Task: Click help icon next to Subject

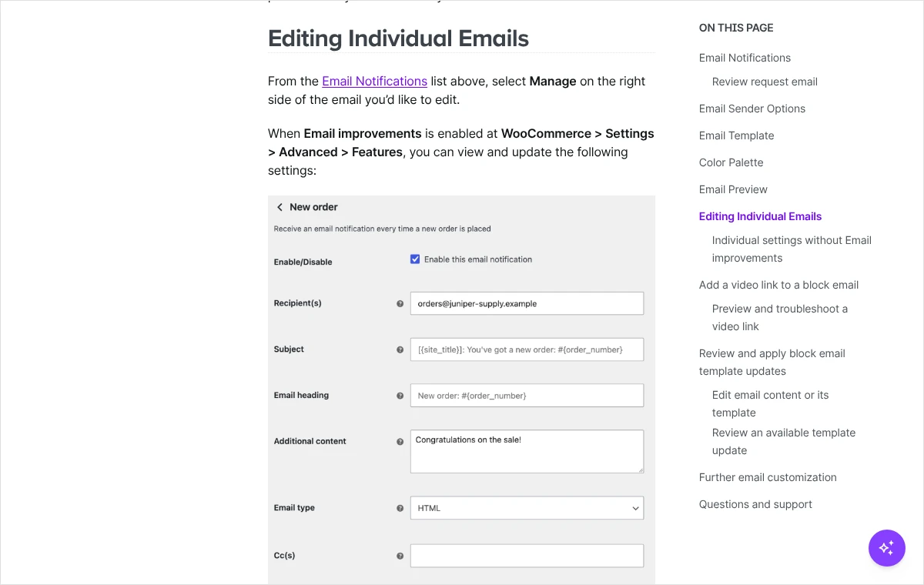Action: click(400, 349)
